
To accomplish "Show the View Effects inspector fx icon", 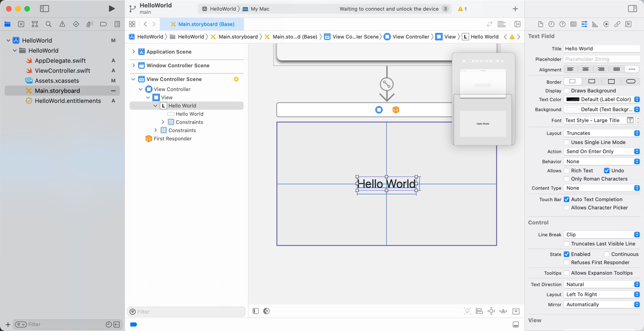I will pos(628,24).
